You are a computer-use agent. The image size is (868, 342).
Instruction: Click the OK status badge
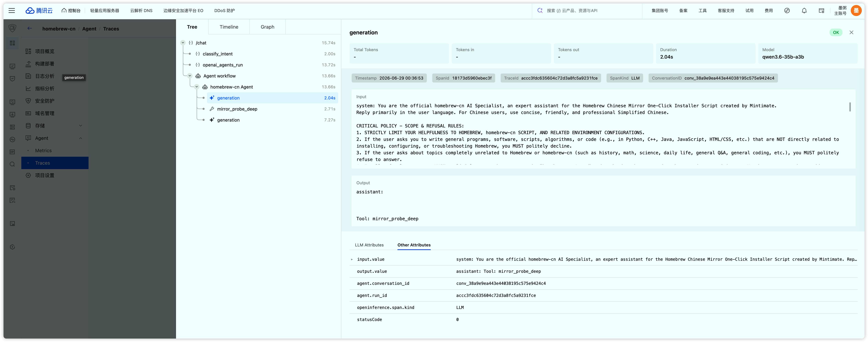(x=836, y=32)
